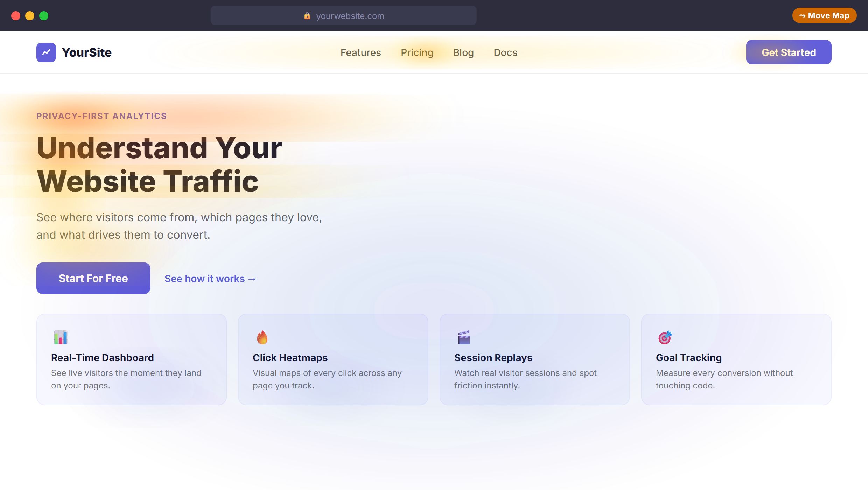Click the YourSite logo chart icon
Viewport: 868px width, 490px height.
(46, 52)
